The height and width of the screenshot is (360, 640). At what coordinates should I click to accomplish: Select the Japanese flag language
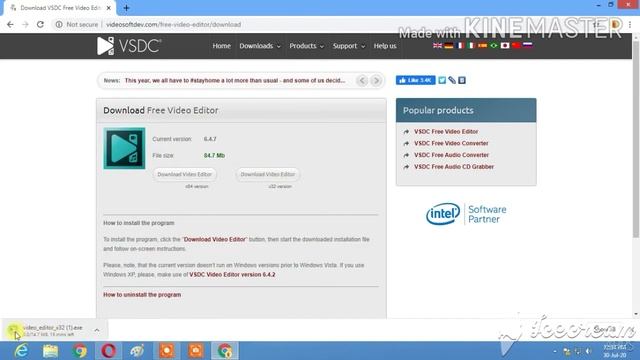(x=505, y=45)
